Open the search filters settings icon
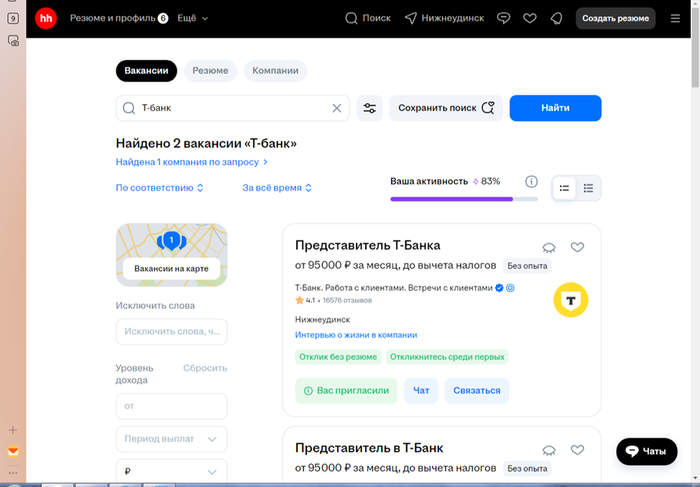The image size is (700, 487). pyautogui.click(x=370, y=108)
